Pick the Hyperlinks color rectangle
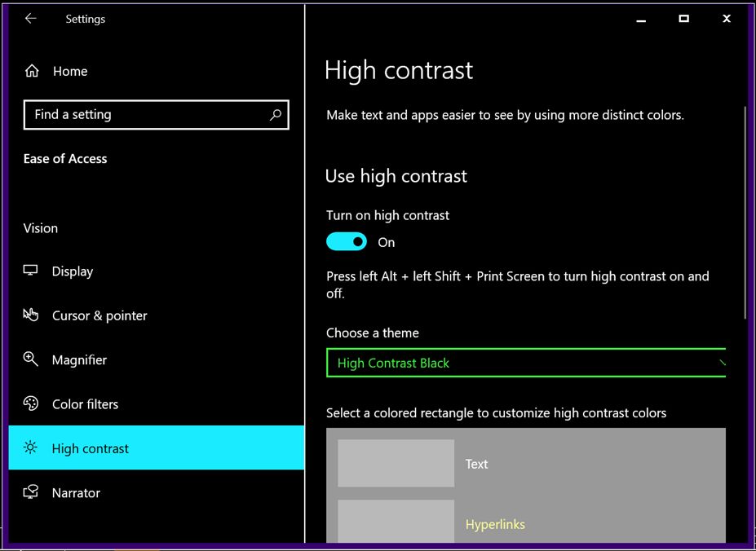 click(396, 521)
